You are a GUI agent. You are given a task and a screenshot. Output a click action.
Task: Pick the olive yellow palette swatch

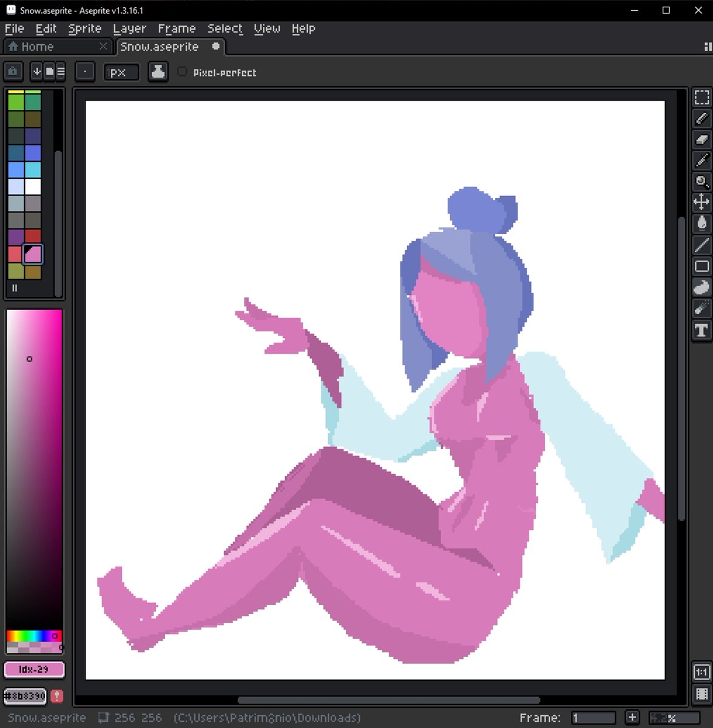click(16, 271)
